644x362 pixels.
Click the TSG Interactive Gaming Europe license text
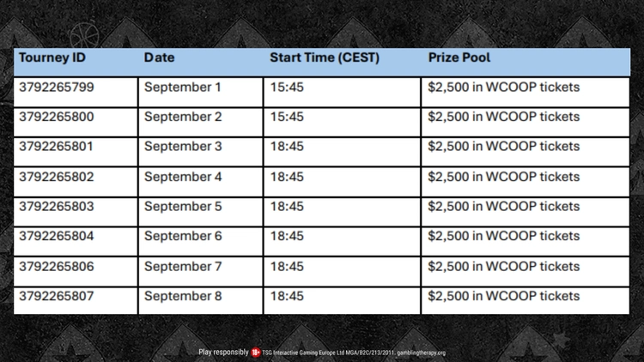[329, 353]
